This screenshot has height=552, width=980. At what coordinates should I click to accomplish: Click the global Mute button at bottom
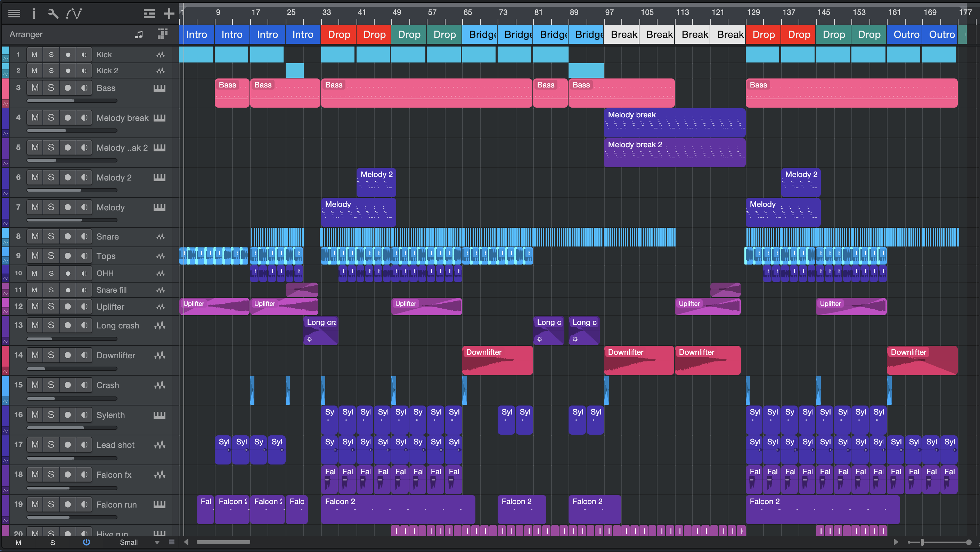18,543
